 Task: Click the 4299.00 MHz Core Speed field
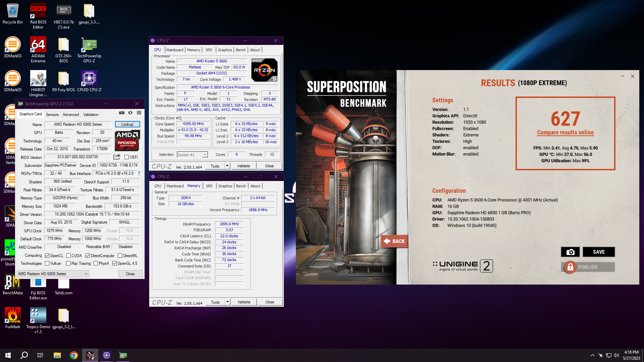(x=193, y=124)
